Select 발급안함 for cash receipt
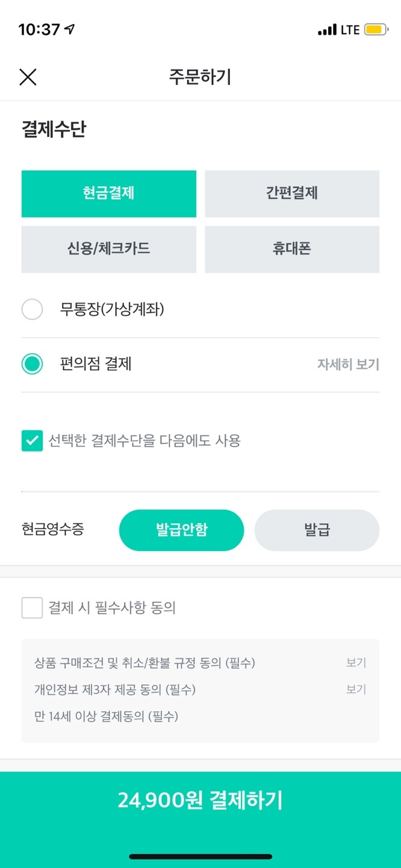Image resolution: width=401 pixels, height=868 pixels. (181, 530)
